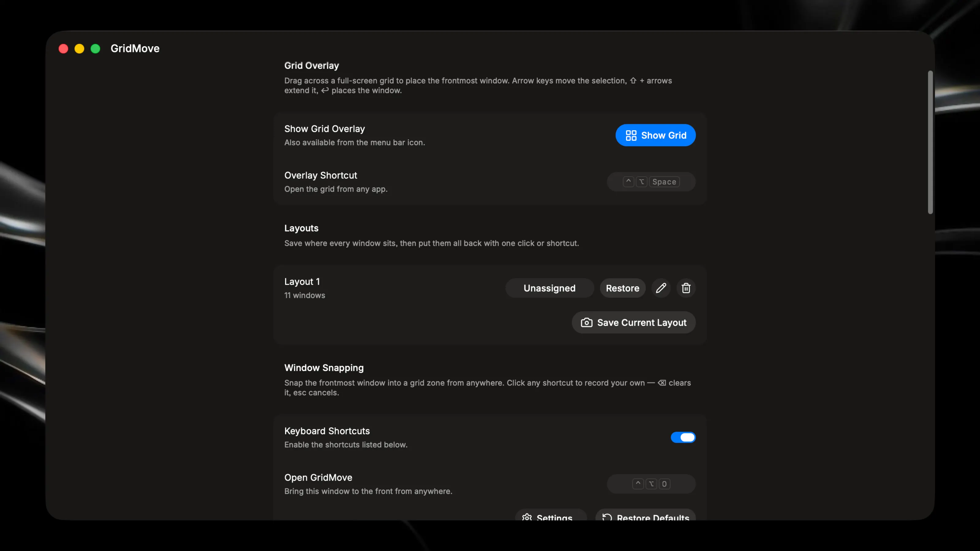Click Restore Defaults button
This screenshot has height=551, width=980.
(x=646, y=515)
